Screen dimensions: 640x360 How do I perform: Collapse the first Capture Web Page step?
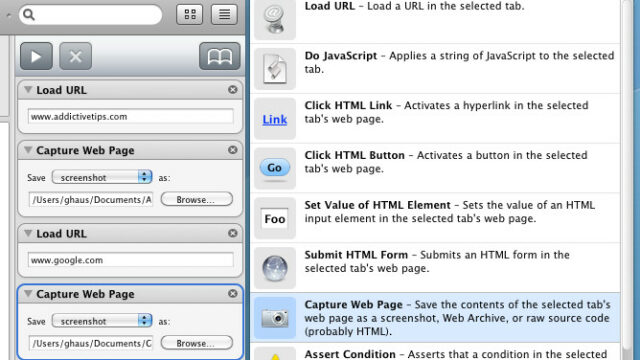pos(28,150)
